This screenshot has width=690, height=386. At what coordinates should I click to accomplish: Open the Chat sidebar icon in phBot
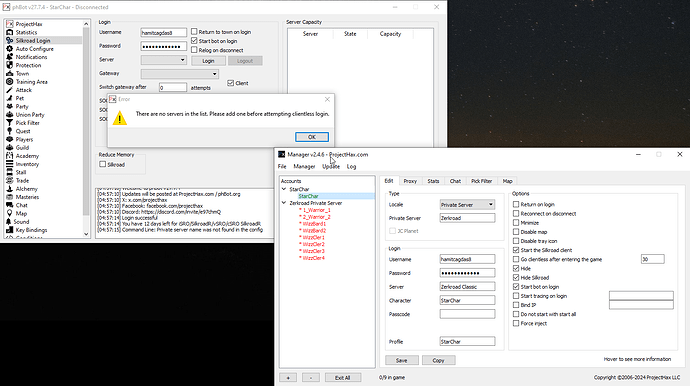point(10,205)
